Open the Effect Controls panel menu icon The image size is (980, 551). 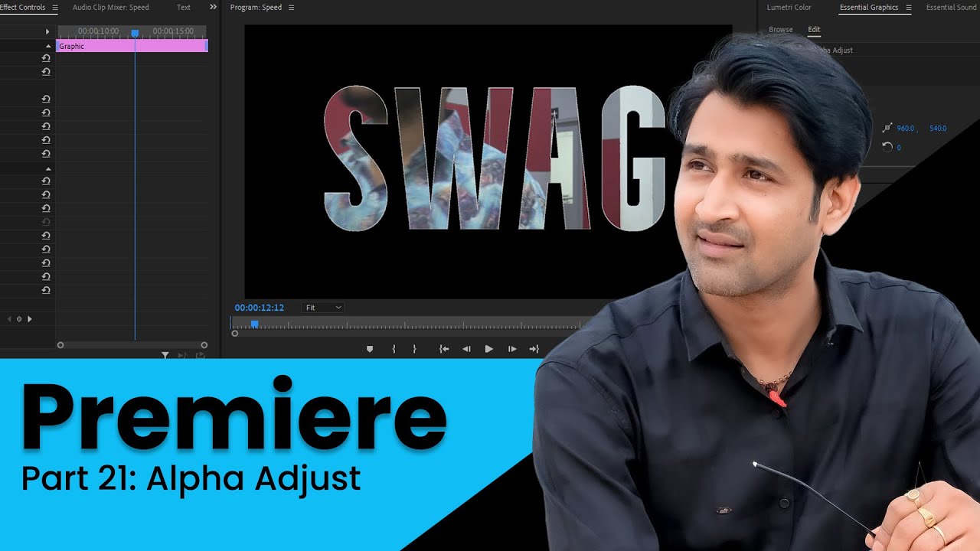point(55,8)
